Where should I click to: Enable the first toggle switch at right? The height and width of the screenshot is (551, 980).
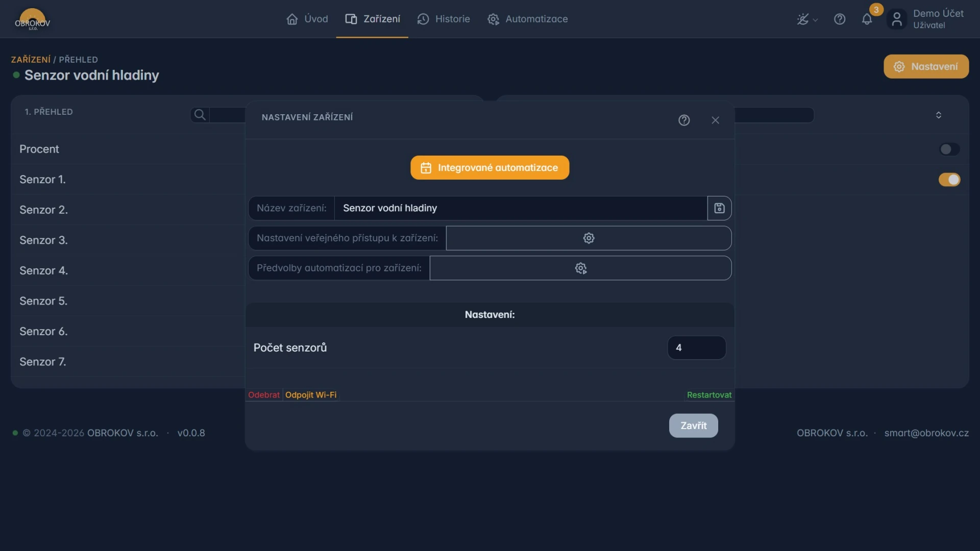[949, 149]
